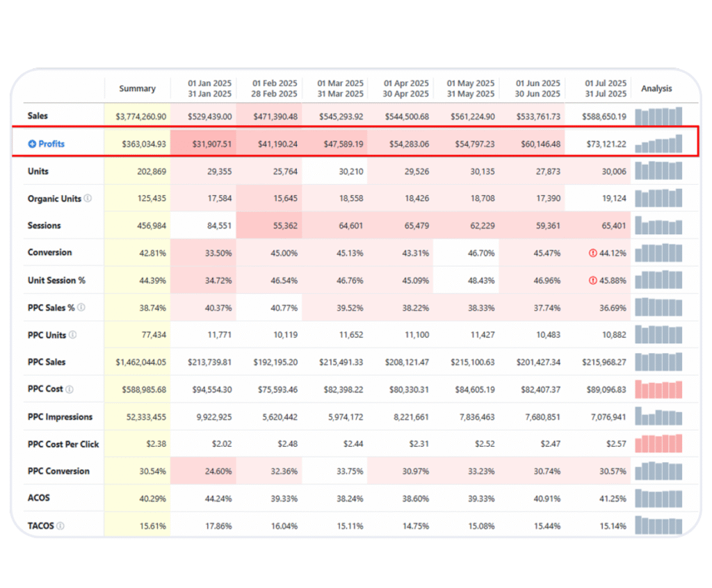View PPC Cost Per Click analysis chart

[x=658, y=443]
